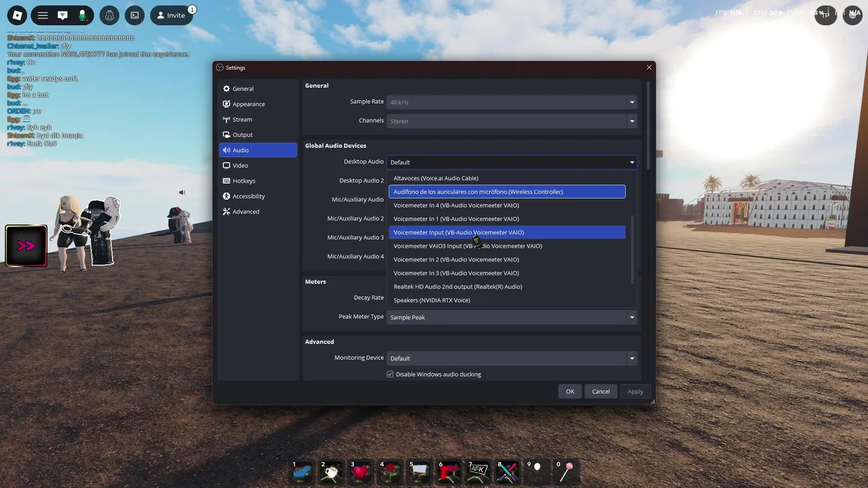Equip hotbar slot 6 red gun
Image resolution: width=868 pixels, height=488 pixels.
pyautogui.click(x=449, y=472)
